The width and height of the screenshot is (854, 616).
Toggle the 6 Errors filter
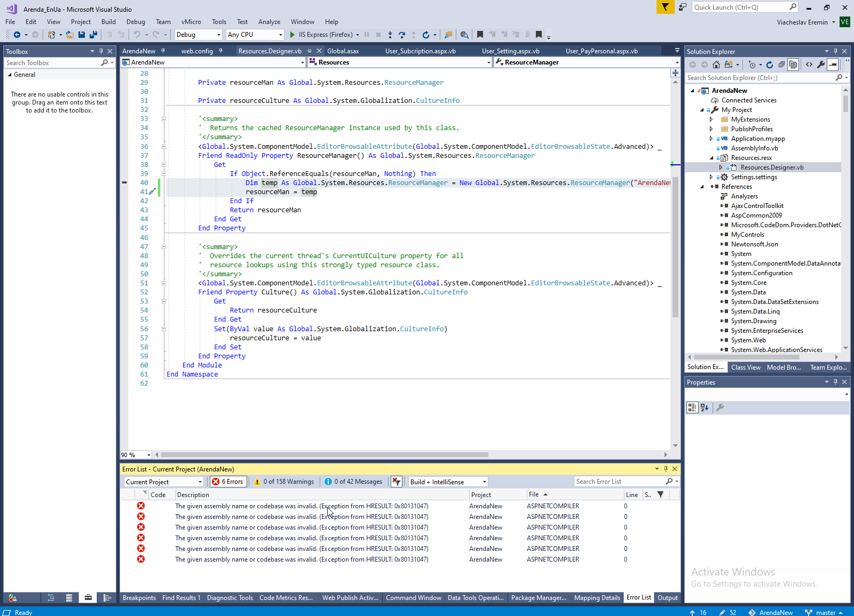click(x=227, y=482)
